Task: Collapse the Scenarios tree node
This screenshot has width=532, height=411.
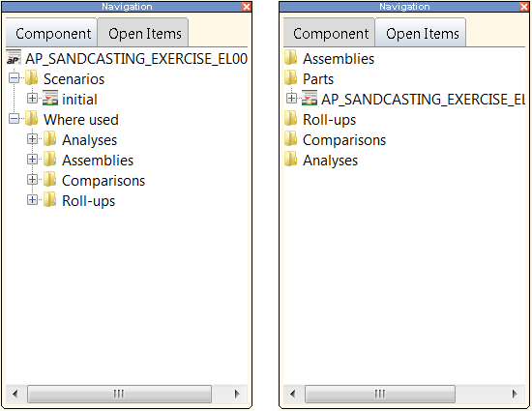Action: pos(14,78)
